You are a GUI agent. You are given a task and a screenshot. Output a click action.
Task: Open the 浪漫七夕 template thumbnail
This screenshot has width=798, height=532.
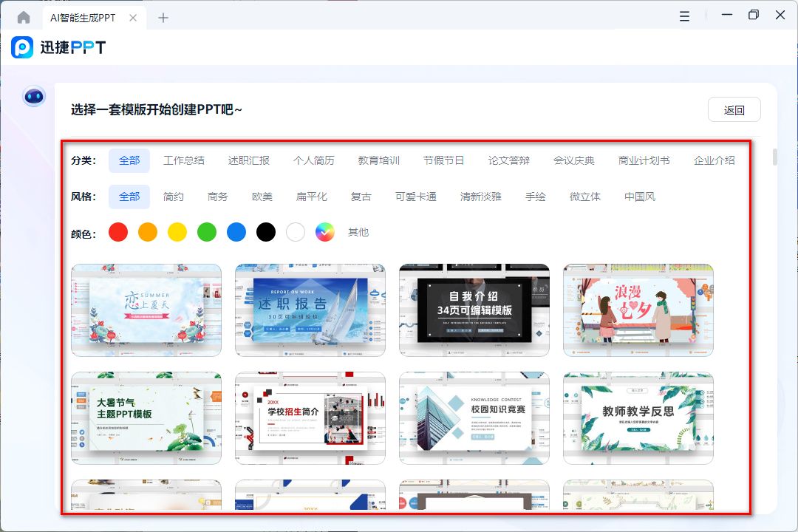pyautogui.click(x=638, y=310)
